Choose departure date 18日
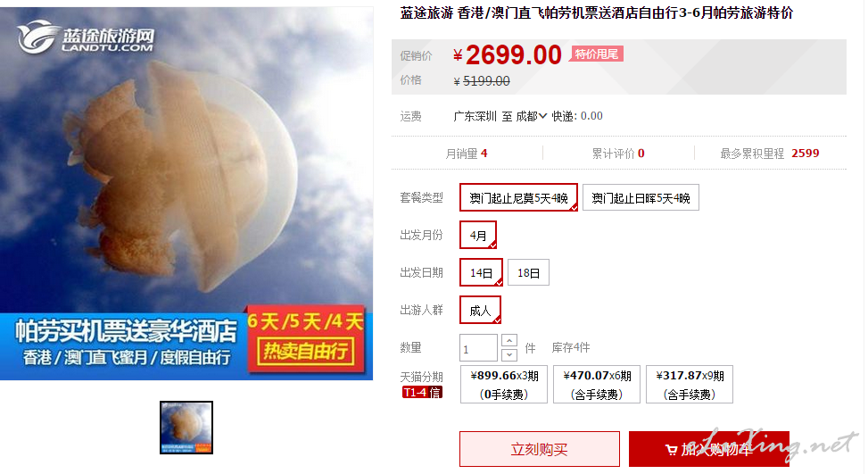Image resolution: width=868 pixels, height=474 pixels. pyautogui.click(x=528, y=272)
